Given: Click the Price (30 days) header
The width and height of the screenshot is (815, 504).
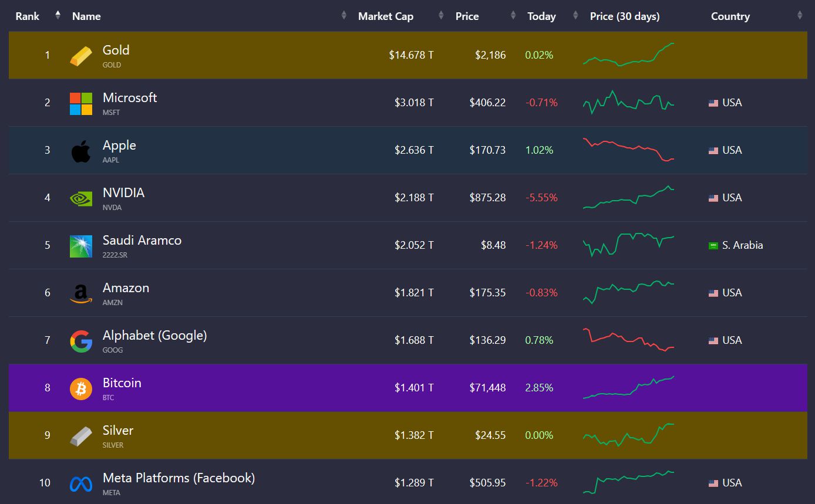Looking at the screenshot, I should [x=625, y=16].
